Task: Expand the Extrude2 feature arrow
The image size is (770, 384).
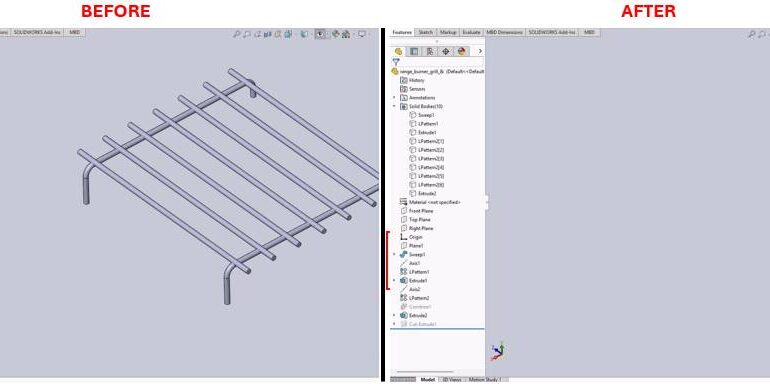Action: pos(394,315)
